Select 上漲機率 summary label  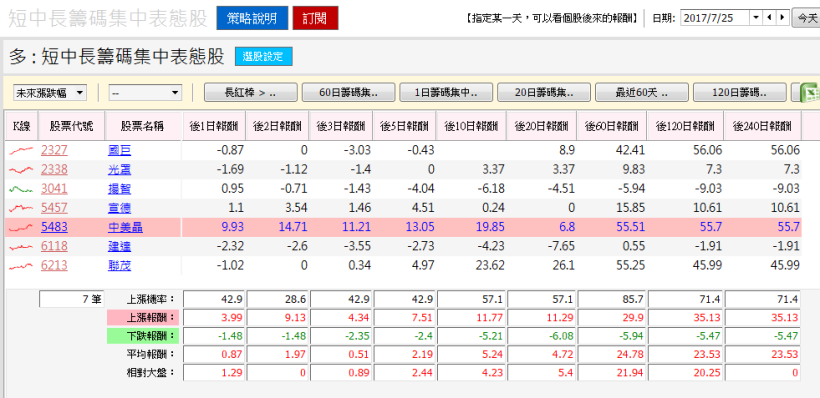tap(151, 300)
